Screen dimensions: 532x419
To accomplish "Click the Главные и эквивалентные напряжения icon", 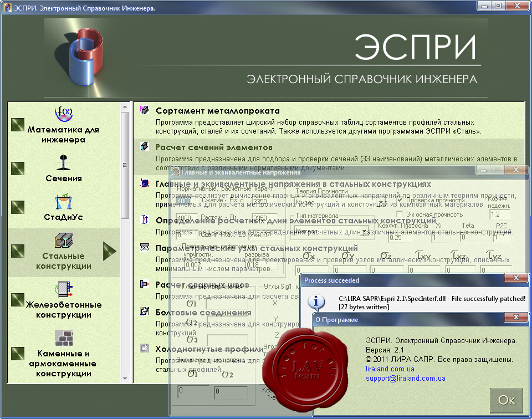I will click(145, 183).
